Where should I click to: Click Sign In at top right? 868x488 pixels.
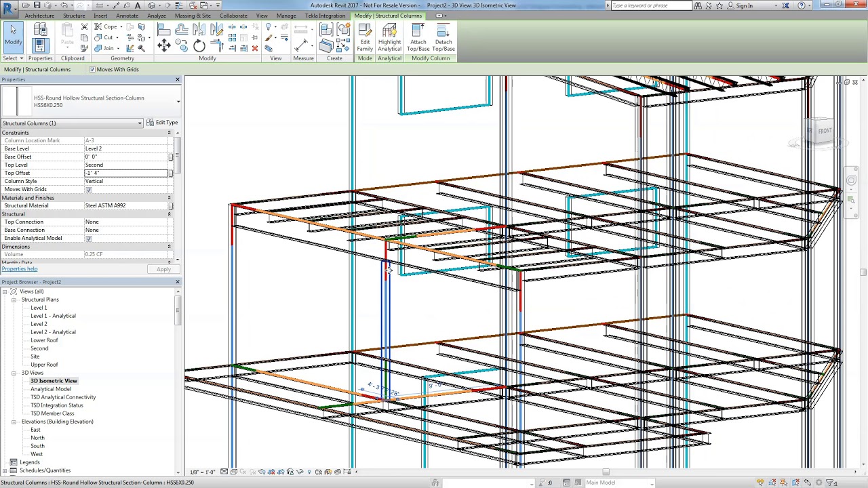click(x=744, y=5)
